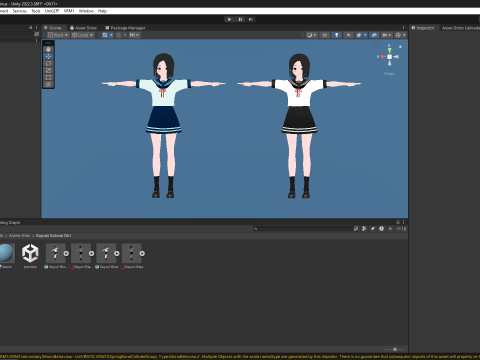Screen dimensions: 480x360
Task: Select the Sayuri Blue prefab thumbnail
Action: [x=106, y=253]
